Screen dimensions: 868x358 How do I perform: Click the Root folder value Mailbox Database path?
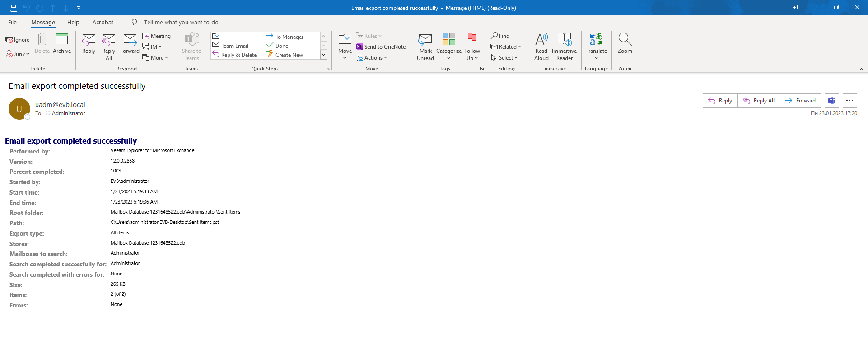pos(176,212)
